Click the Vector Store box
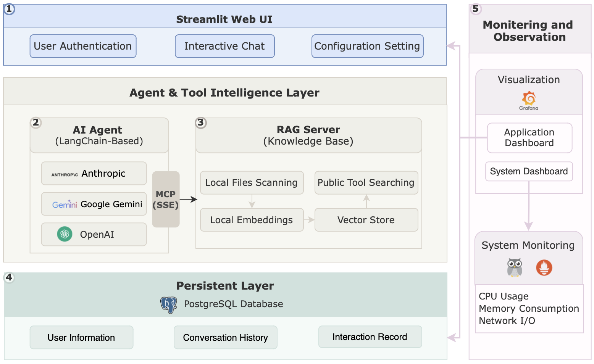Viewport: 594px width, 364px height. point(366,220)
